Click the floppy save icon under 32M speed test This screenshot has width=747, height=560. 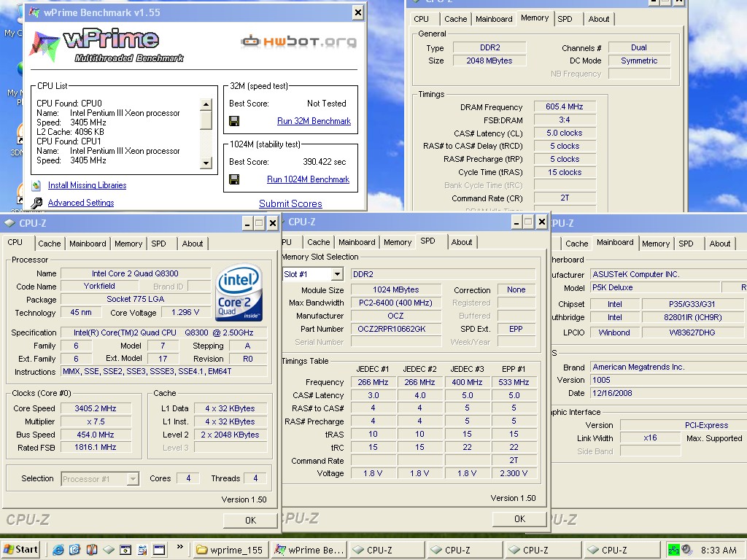point(234,121)
